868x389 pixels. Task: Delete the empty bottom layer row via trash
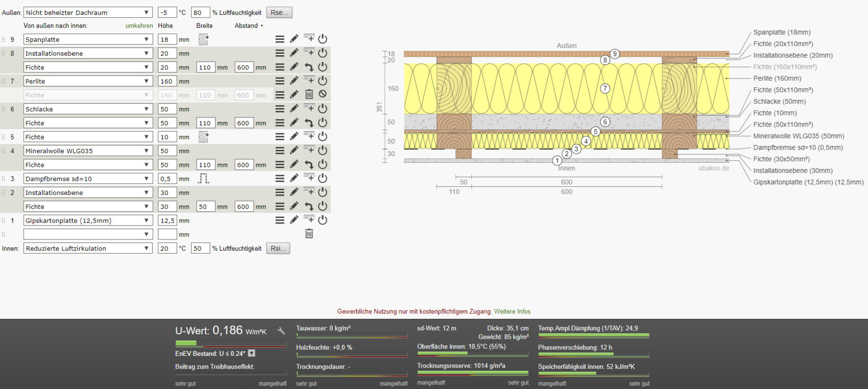(309, 234)
